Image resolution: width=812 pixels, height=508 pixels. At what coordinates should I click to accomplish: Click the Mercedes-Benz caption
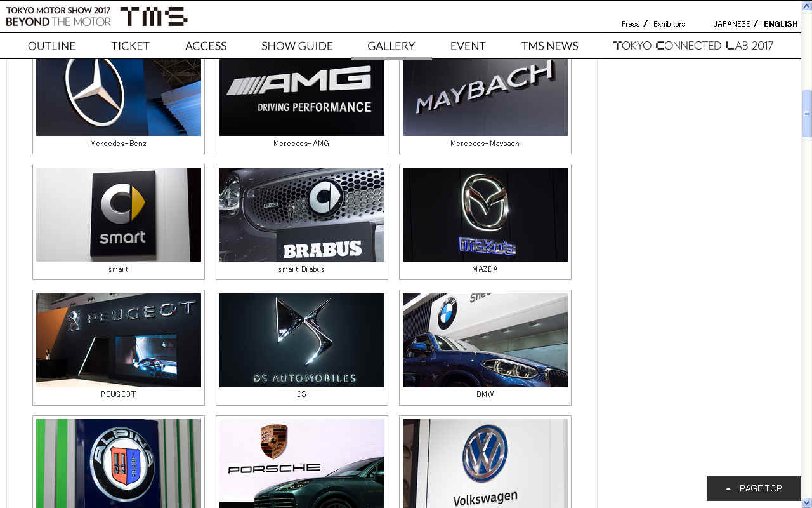tap(119, 144)
